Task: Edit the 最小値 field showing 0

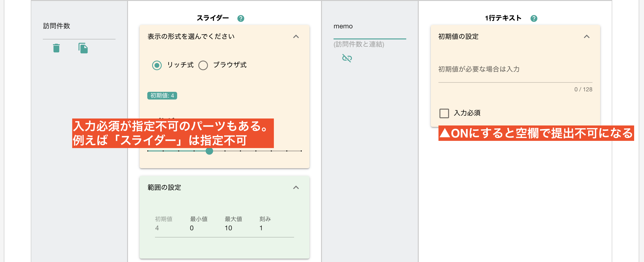Action: [x=199, y=228]
